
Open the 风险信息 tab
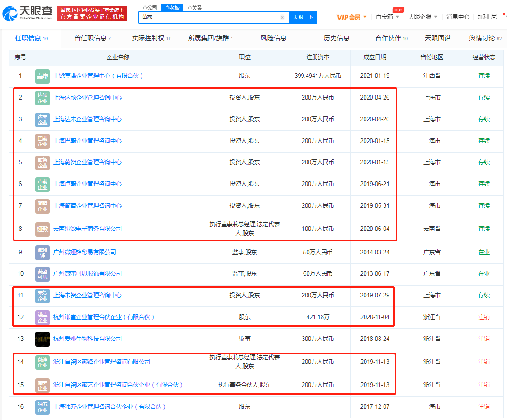tap(274, 38)
